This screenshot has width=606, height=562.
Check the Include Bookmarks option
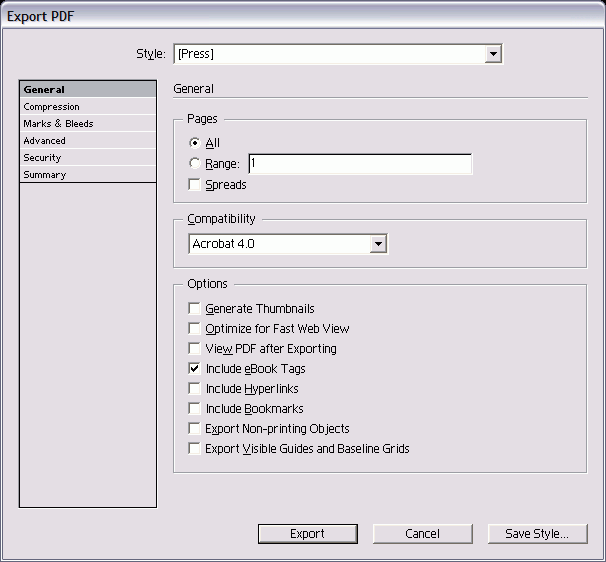[194, 409]
